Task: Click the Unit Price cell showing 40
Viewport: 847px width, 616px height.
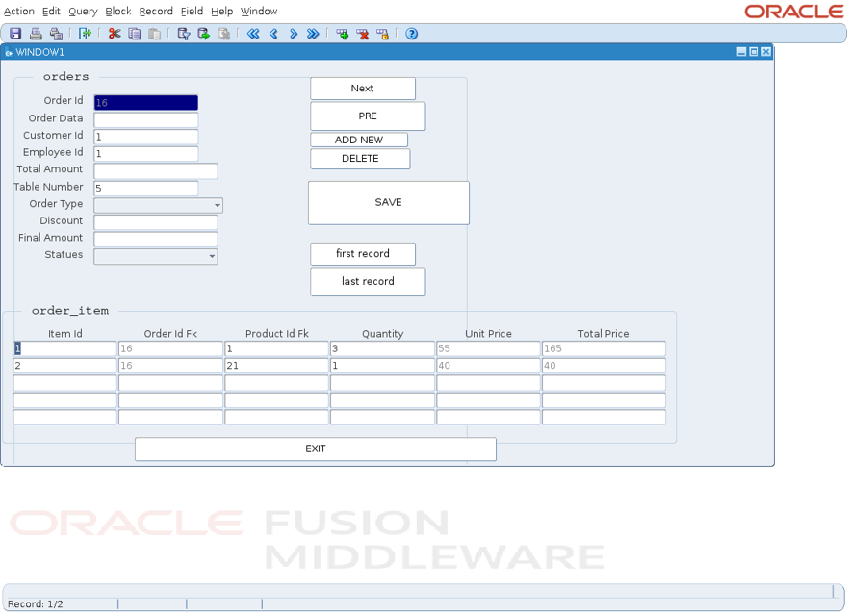Action: [x=488, y=366]
